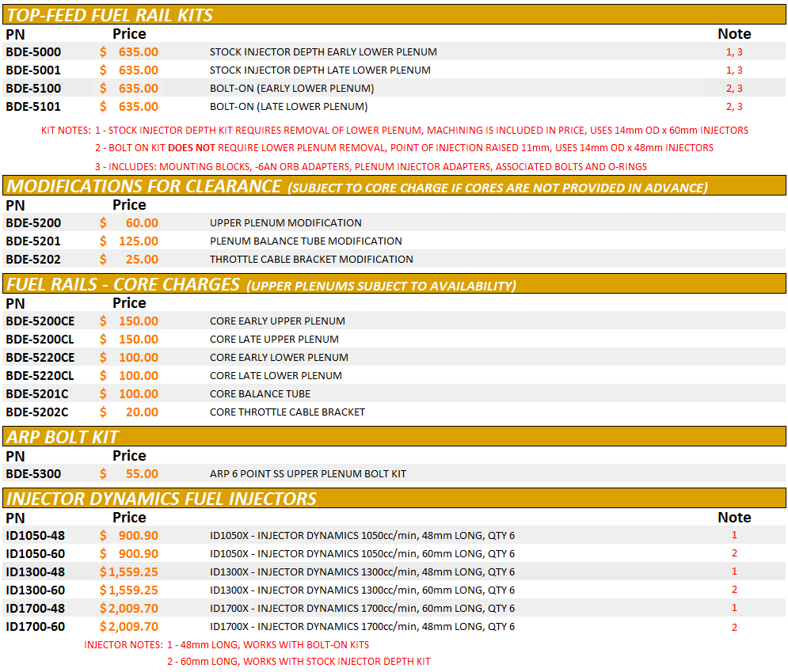
Task: Click the FUEL RAILS - CORE CHARGES header
Action: [x=123, y=284]
